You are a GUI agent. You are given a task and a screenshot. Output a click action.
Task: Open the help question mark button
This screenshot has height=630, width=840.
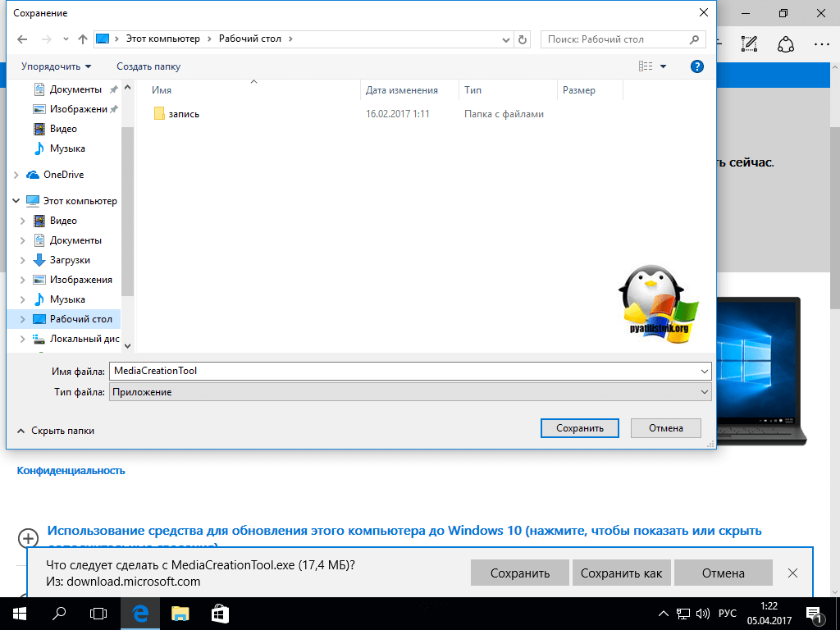(x=697, y=66)
